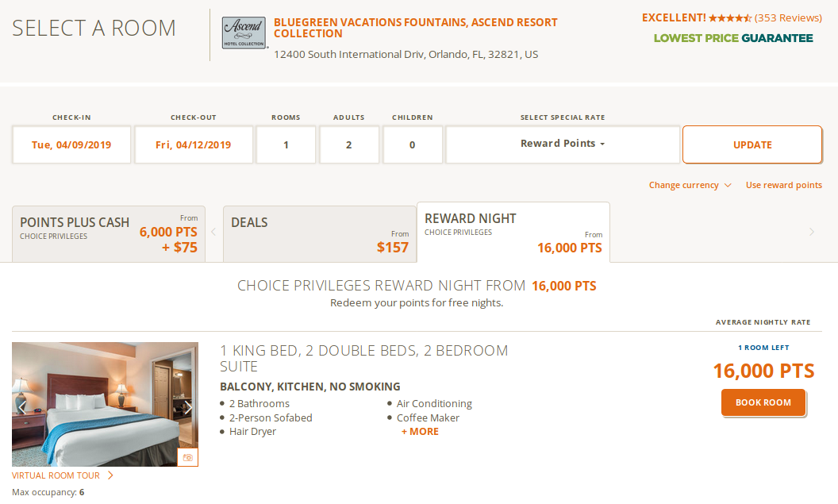838x504 pixels.
Task: Click the hotel address text
Action: (406, 55)
